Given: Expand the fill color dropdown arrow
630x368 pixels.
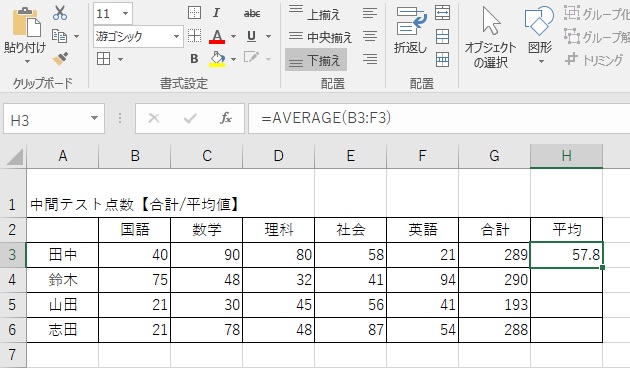Looking at the screenshot, I should click(233, 59).
